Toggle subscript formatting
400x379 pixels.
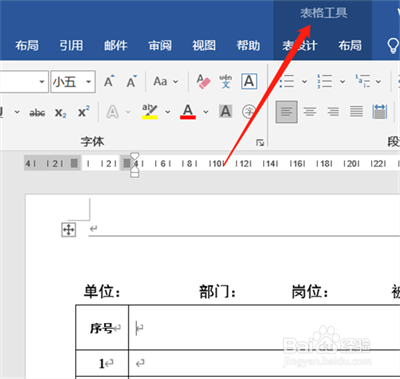point(60,113)
